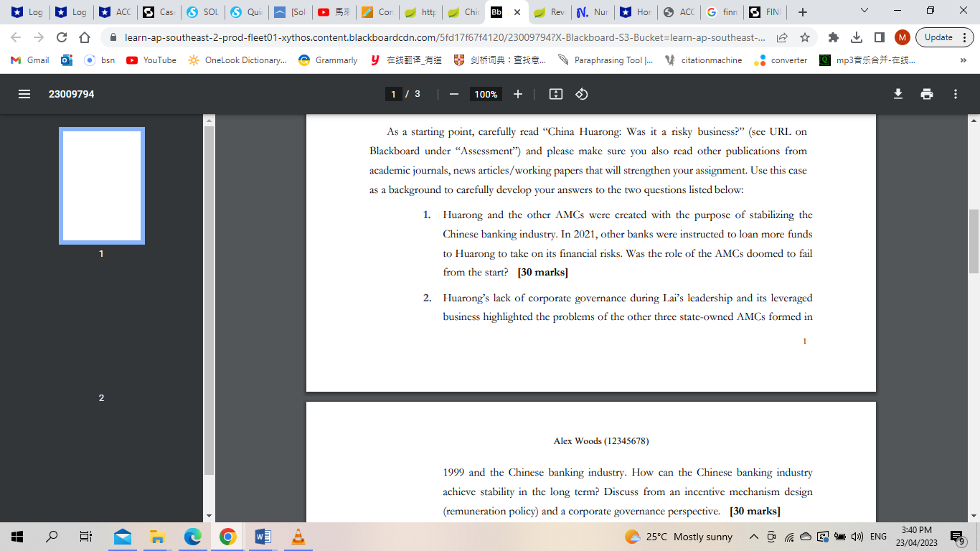
Task: Open Microsoft Word from the taskbar
Action: coord(263,537)
